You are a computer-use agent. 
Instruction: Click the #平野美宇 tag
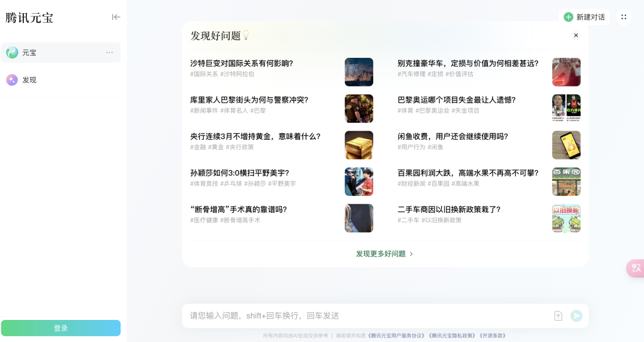282,184
